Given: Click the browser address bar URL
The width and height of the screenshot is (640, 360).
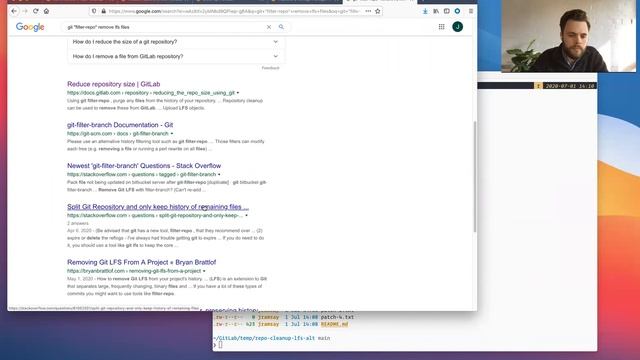Looking at the screenshot, I should pyautogui.click(x=234, y=11).
